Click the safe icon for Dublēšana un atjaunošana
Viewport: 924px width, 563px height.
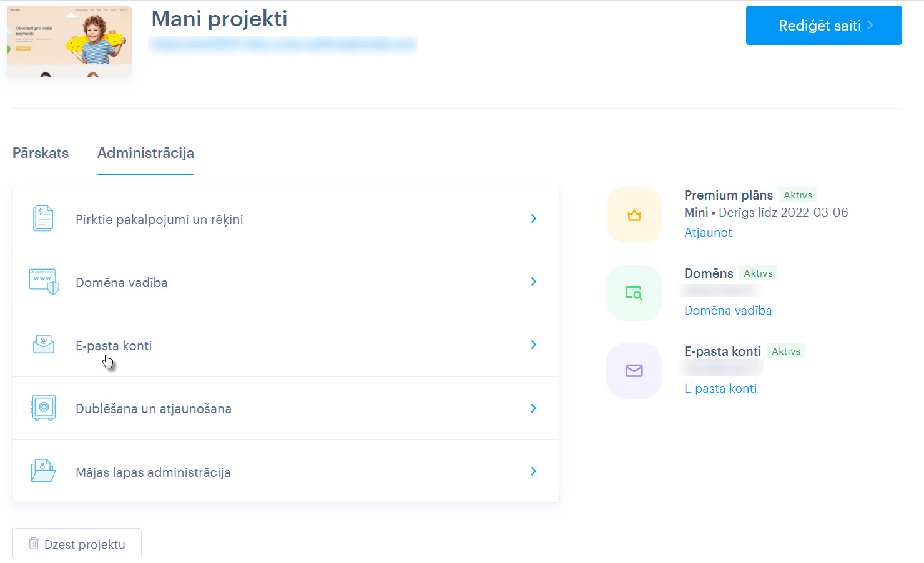tap(43, 408)
